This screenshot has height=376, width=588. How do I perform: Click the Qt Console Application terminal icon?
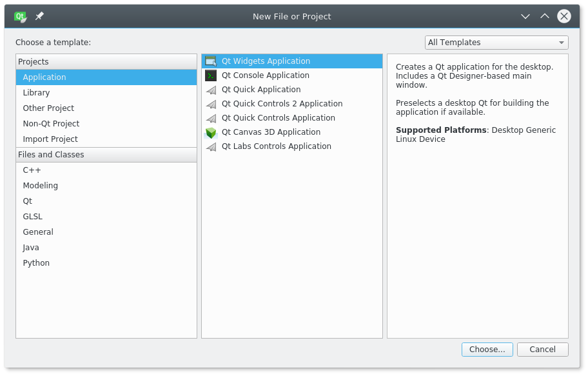coord(211,75)
